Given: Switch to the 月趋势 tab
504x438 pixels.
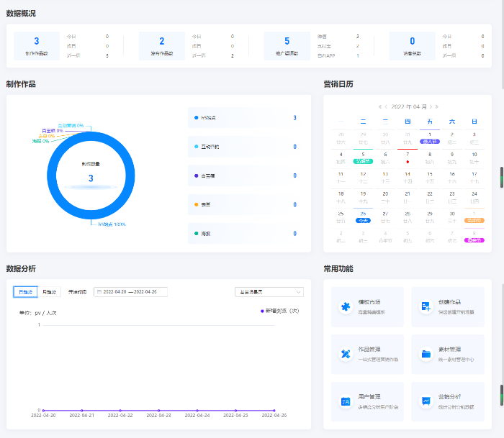Looking at the screenshot, I should click(x=49, y=292).
